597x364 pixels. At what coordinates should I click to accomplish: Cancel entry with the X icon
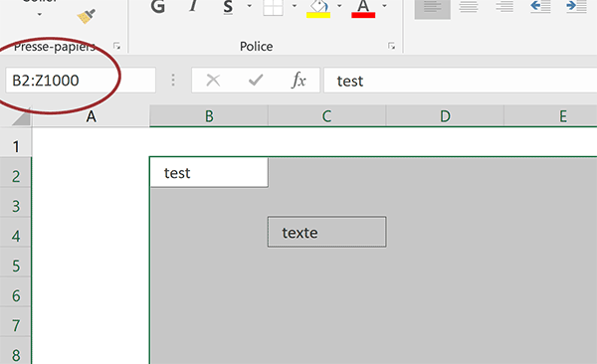(213, 81)
